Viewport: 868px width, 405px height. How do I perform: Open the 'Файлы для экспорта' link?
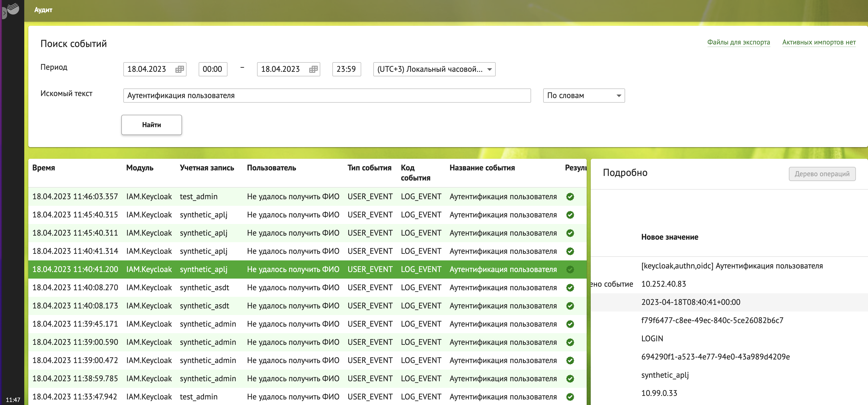pos(738,42)
